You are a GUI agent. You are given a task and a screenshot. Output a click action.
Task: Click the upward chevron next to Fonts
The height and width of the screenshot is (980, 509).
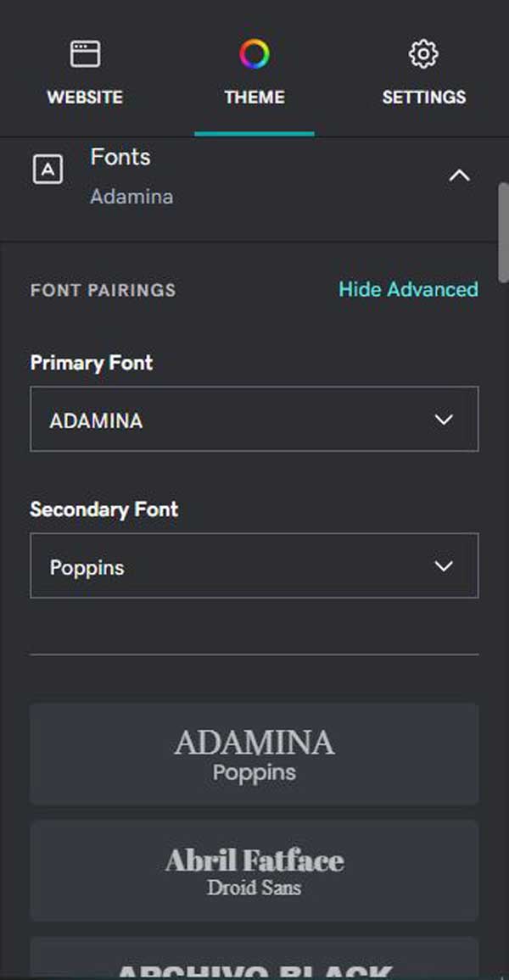[x=460, y=175]
